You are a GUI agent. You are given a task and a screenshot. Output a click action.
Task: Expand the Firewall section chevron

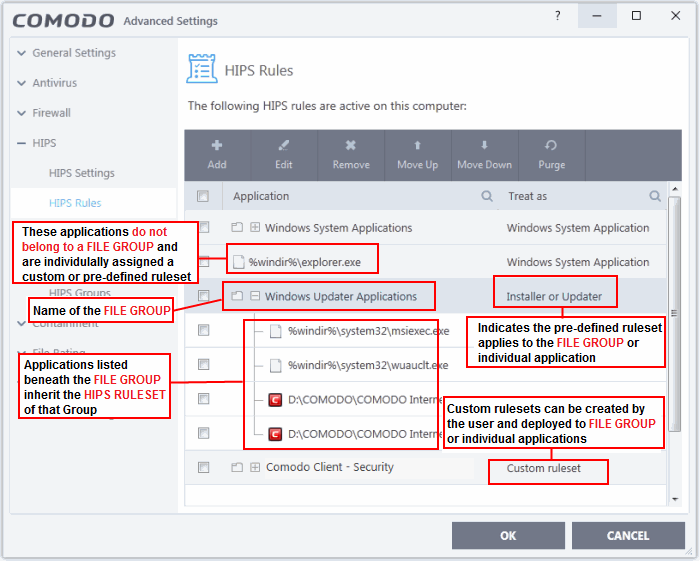[21, 113]
